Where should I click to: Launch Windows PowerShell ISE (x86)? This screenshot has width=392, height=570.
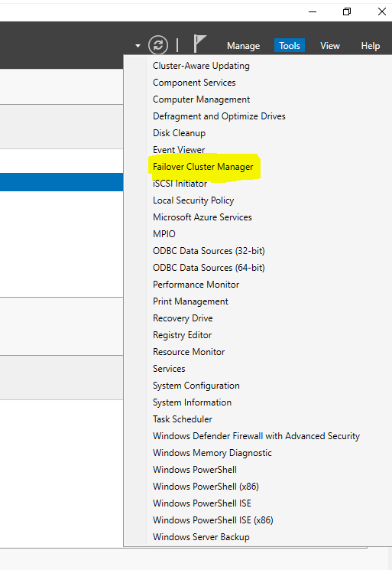tap(213, 520)
